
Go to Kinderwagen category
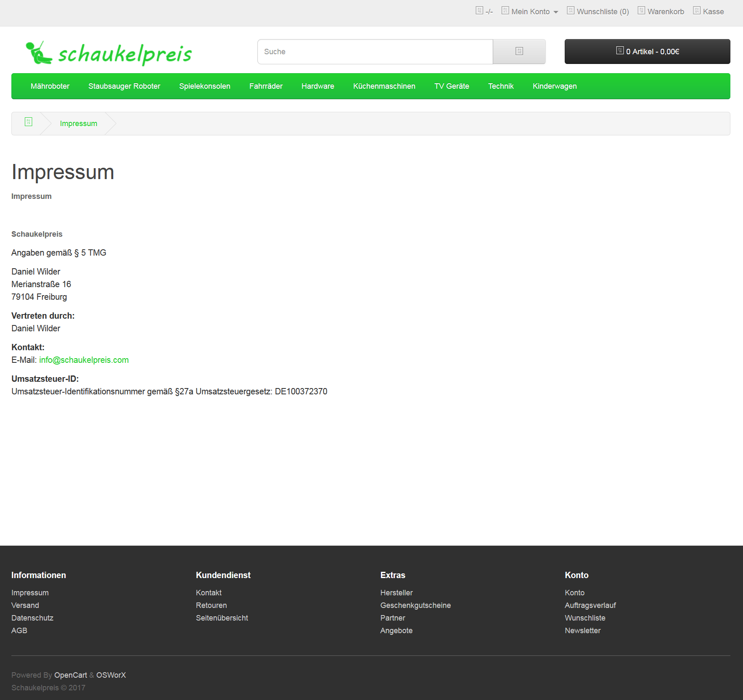pos(555,86)
